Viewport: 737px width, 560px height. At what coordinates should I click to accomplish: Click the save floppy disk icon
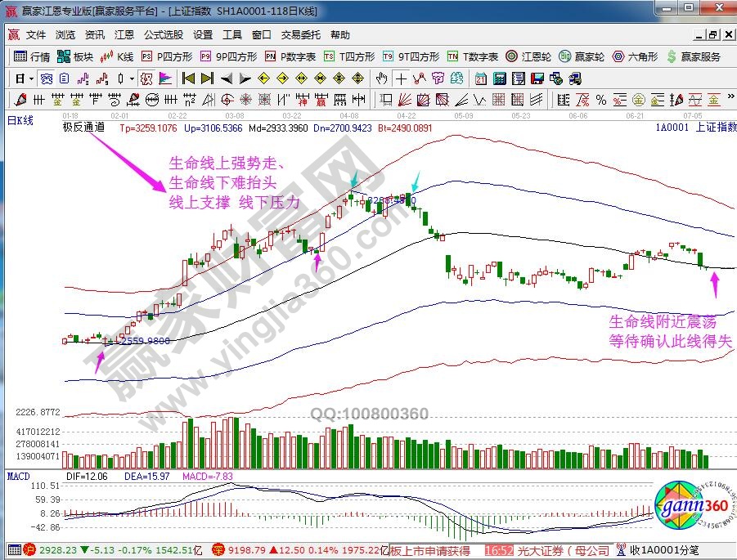[x=537, y=78]
